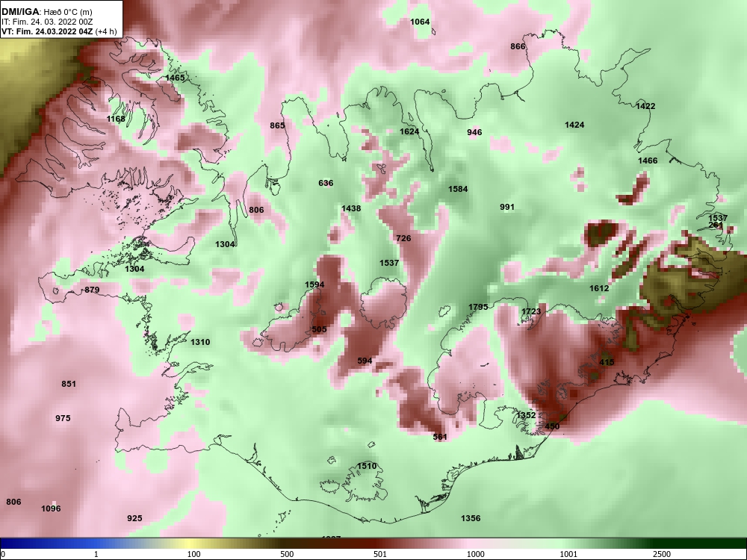
Task: Click the map value 1064
Action: [x=420, y=22]
